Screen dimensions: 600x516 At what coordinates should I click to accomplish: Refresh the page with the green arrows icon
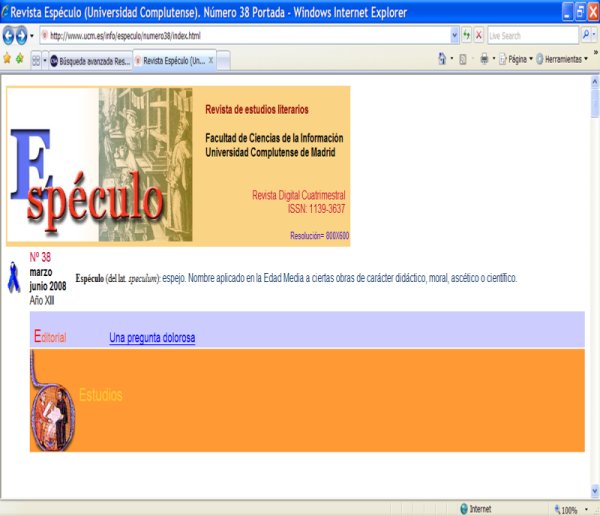coord(466,36)
